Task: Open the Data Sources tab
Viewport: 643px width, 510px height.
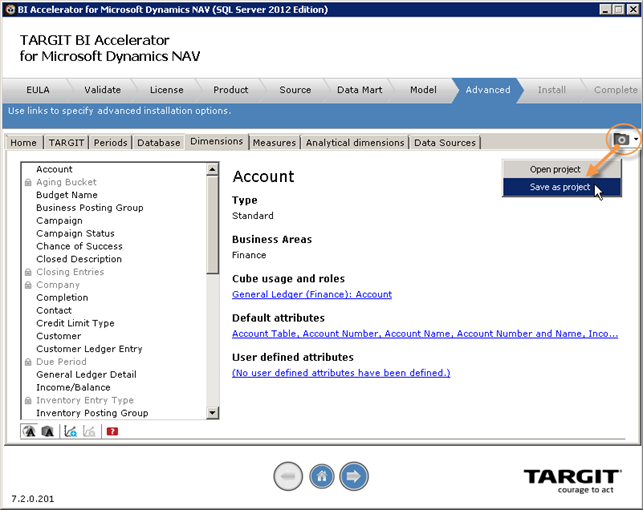Action: (x=445, y=142)
